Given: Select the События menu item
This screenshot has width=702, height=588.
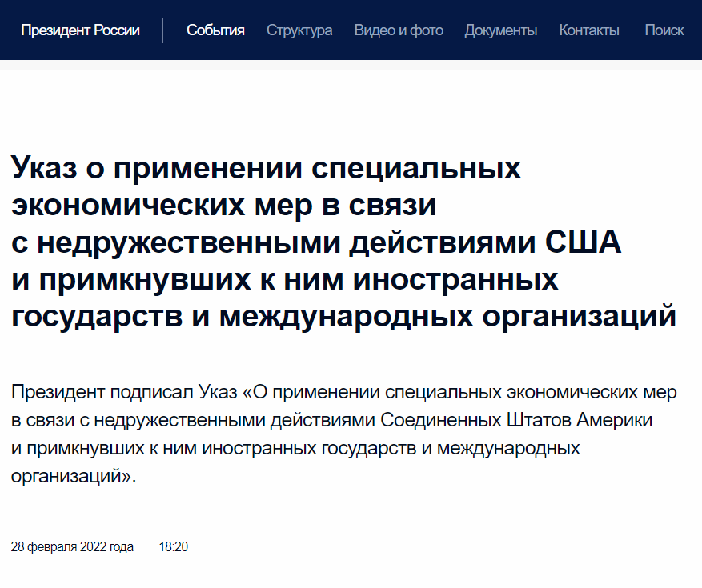Looking at the screenshot, I should tap(215, 30).
